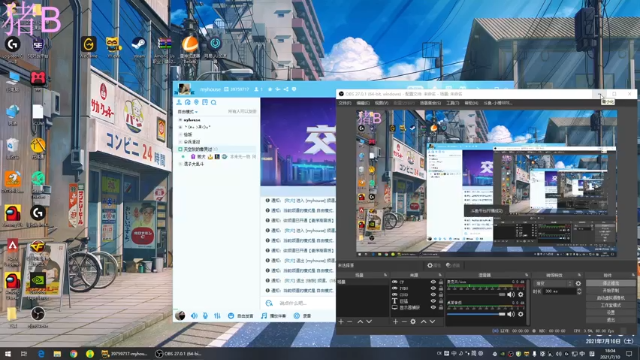Click favorite star icon in YY title bar

(270, 89)
